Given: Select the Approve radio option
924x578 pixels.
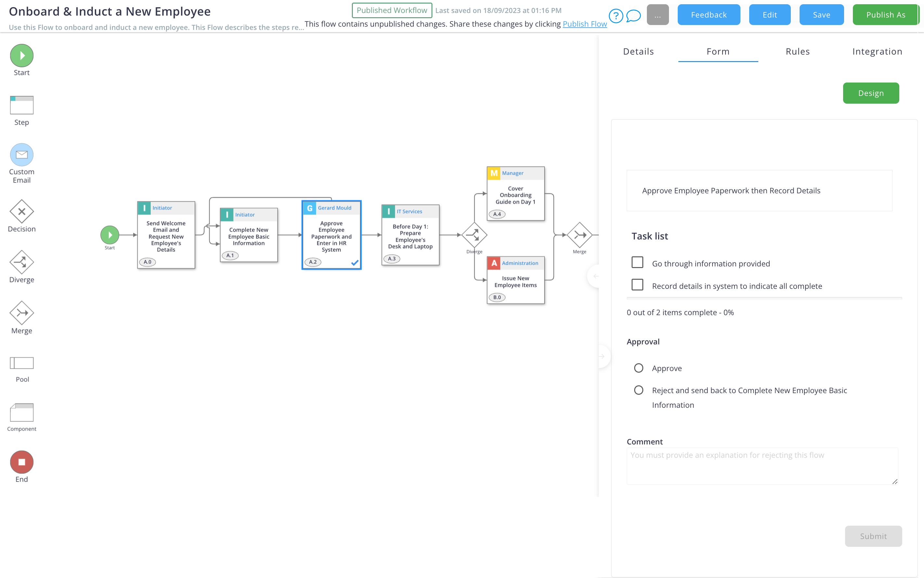Looking at the screenshot, I should point(638,368).
